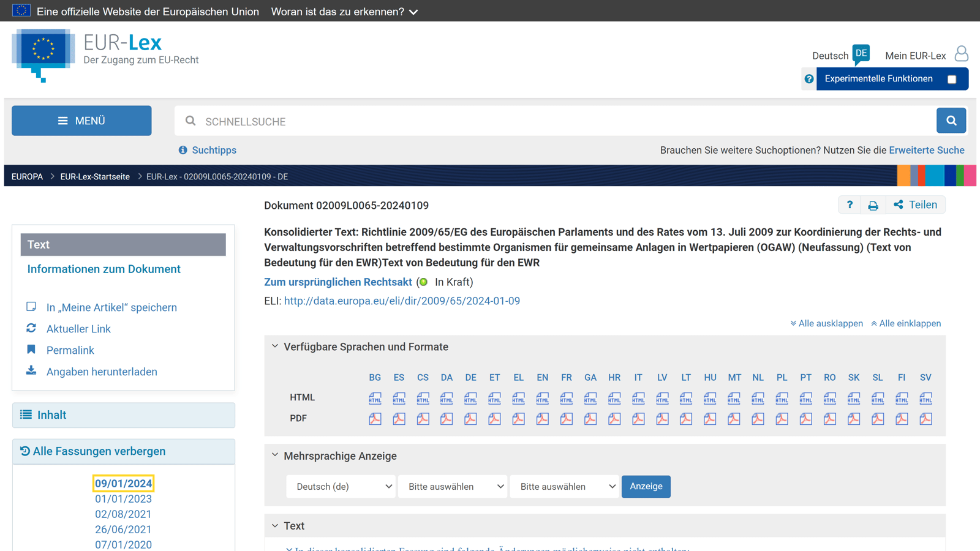The height and width of the screenshot is (551, 980).
Task: Open the MENÜ main menu
Action: 81,121
